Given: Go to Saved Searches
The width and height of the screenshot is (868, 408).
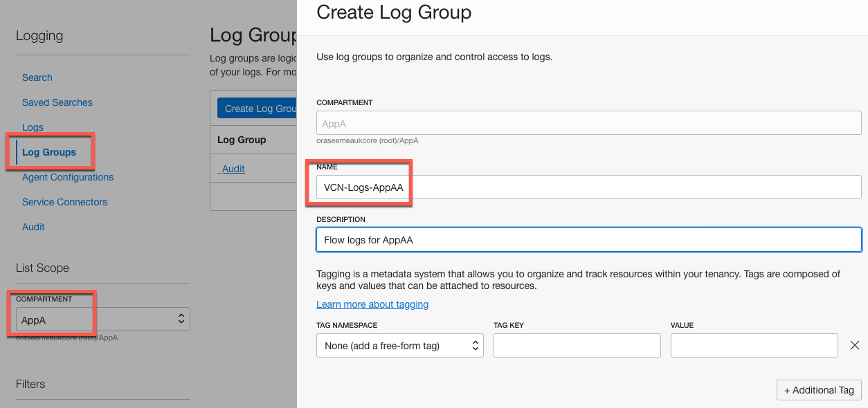Looking at the screenshot, I should click(x=57, y=102).
